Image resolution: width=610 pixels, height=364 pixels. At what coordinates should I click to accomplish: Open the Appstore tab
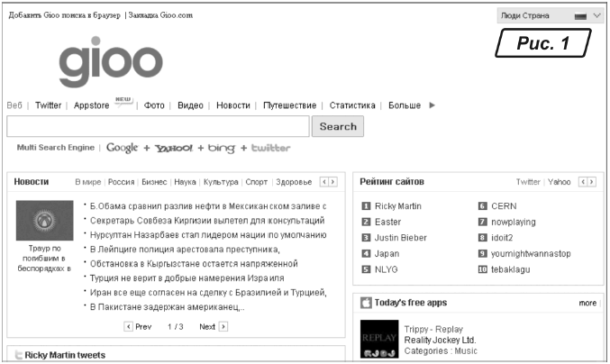pyautogui.click(x=92, y=105)
